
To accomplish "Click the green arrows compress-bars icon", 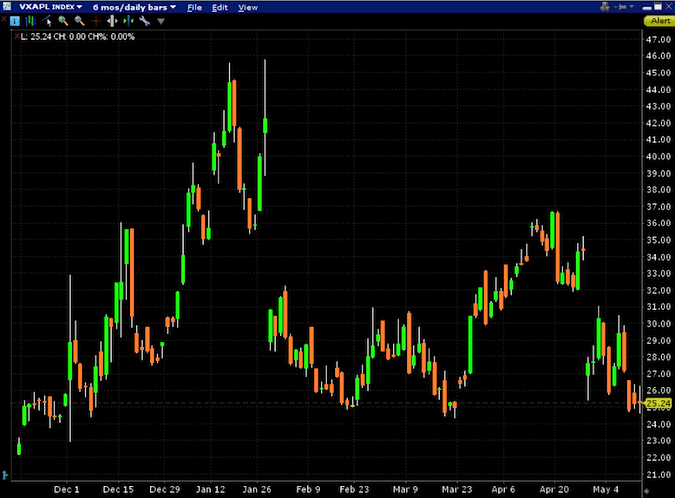I will [x=128, y=21].
